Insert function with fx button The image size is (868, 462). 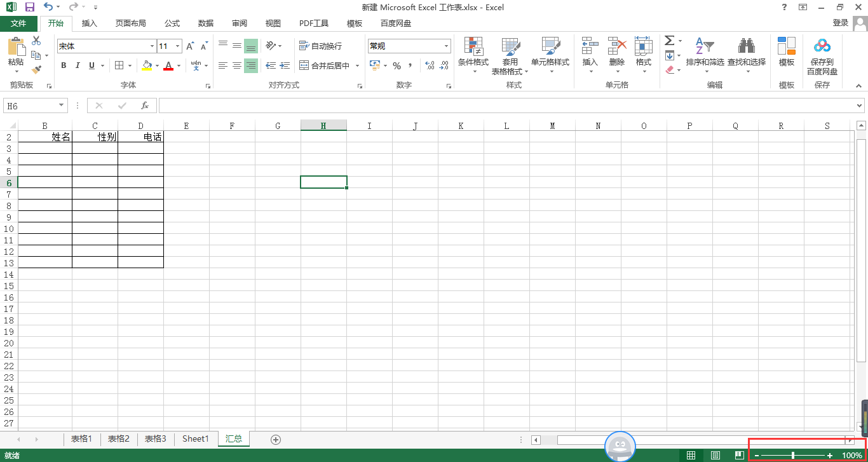[145, 105]
